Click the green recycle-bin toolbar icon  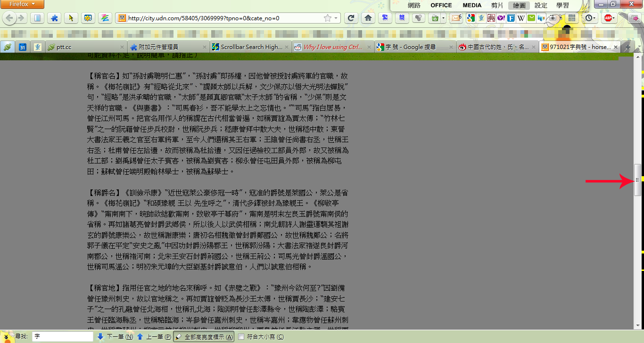coord(434,18)
